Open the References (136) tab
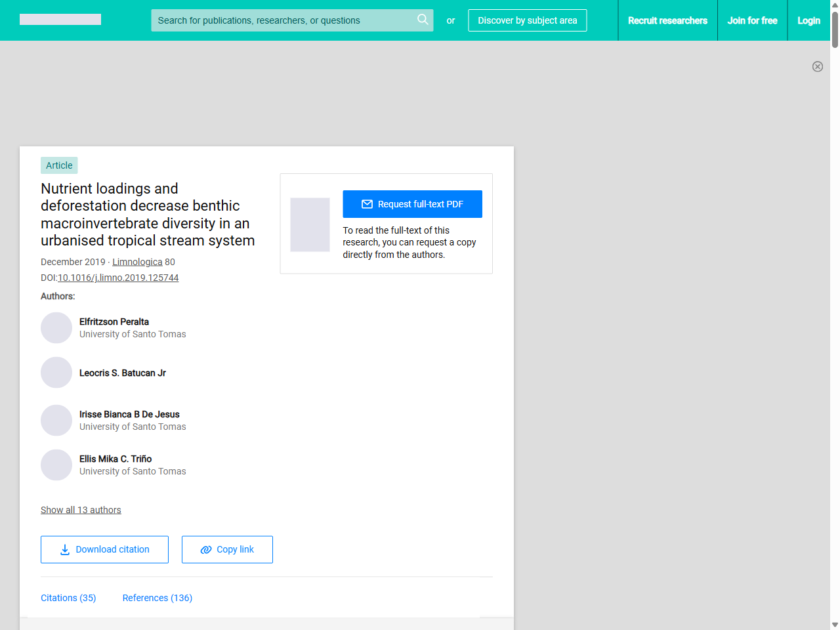Image resolution: width=840 pixels, height=630 pixels. point(157,598)
